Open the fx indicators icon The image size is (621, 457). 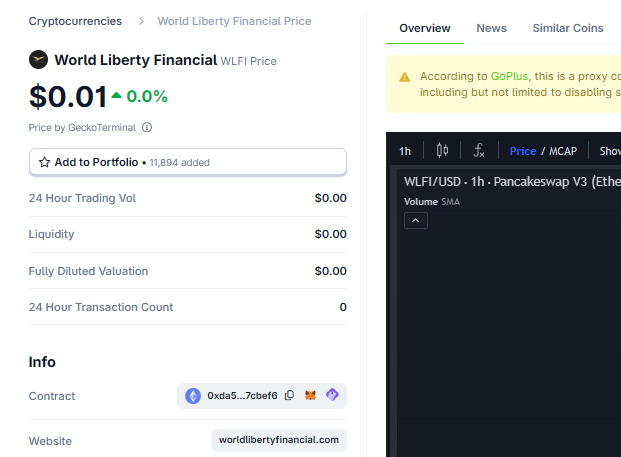pos(479,150)
